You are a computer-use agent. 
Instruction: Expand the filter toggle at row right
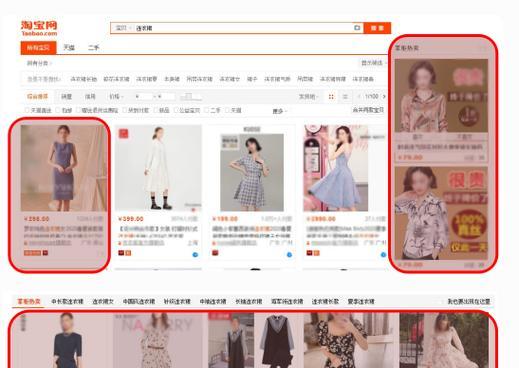(374, 63)
